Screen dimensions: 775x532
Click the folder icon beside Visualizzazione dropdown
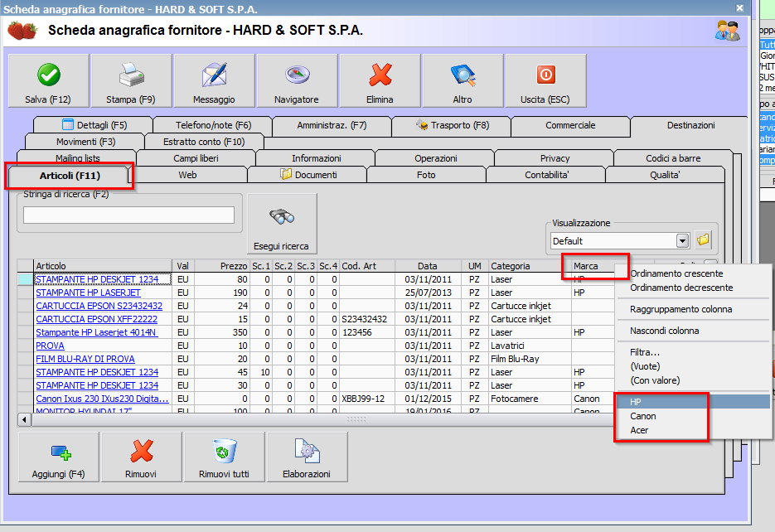703,240
